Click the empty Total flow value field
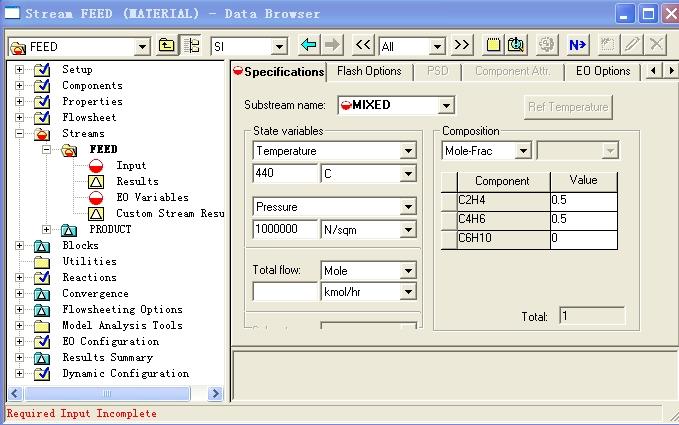The width and height of the screenshot is (679, 425). (x=285, y=292)
